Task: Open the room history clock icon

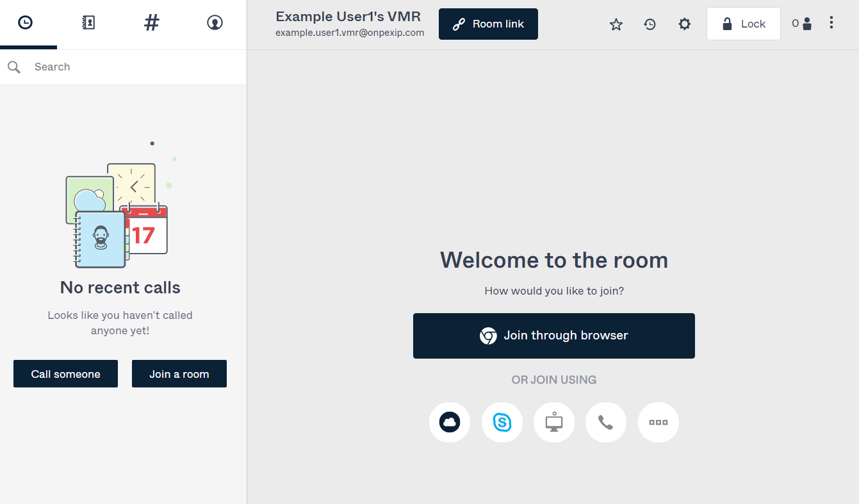Action: 650,24
